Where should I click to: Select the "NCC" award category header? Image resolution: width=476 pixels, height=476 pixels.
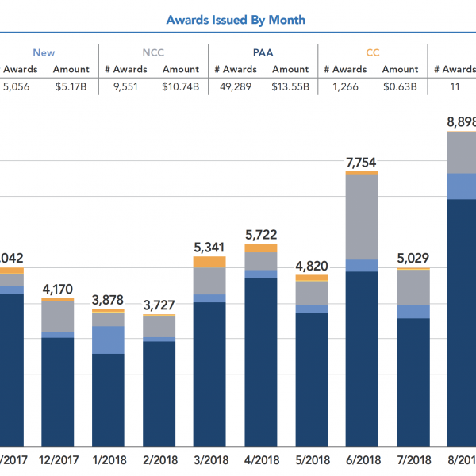click(x=153, y=53)
